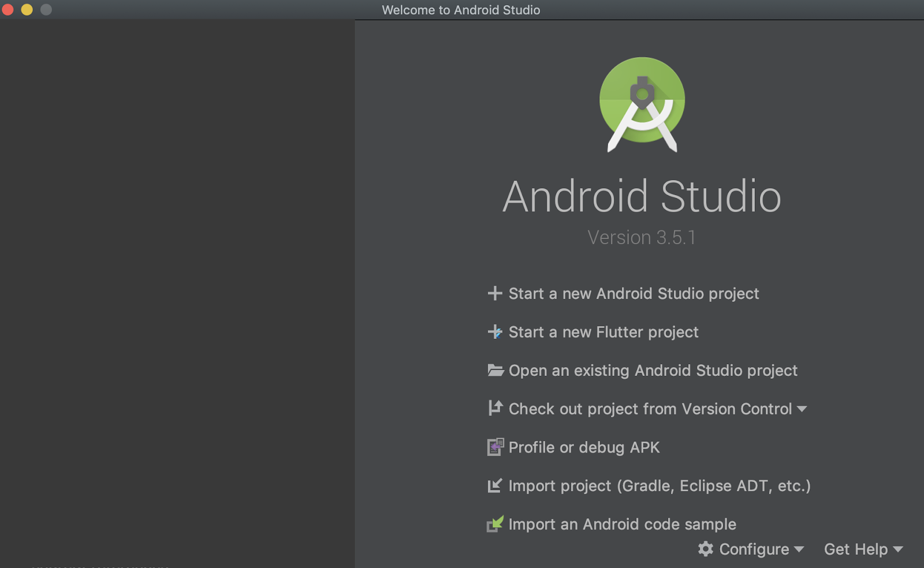The image size is (924, 568).
Task: Expand the Version Control dropdown arrow
Action: pyautogui.click(x=802, y=409)
